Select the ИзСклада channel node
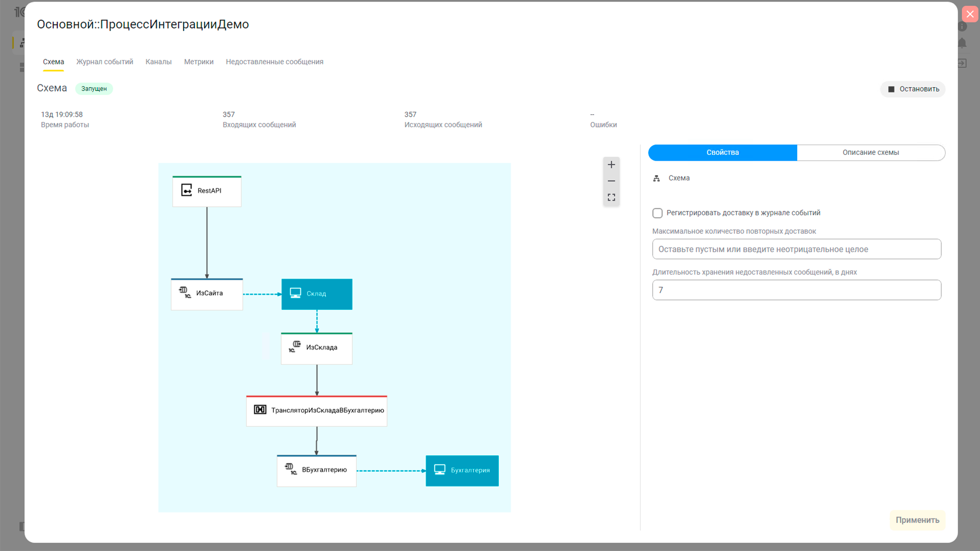Image resolution: width=980 pixels, height=551 pixels. [x=317, y=348]
